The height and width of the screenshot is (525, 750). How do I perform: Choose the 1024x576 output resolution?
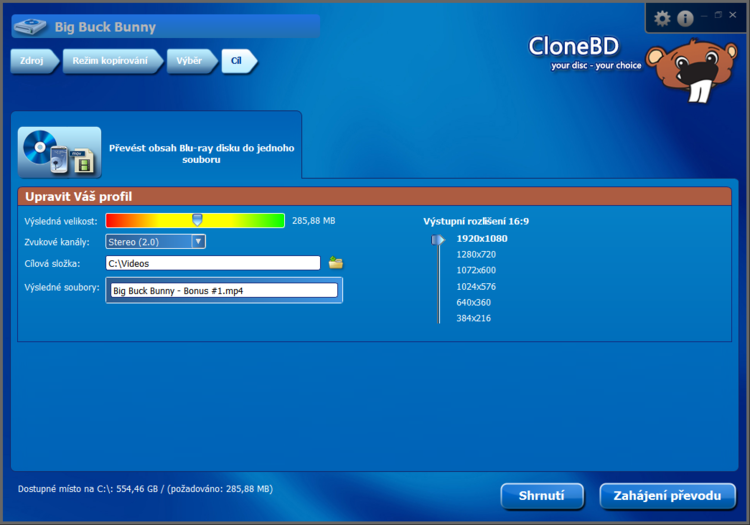pyautogui.click(x=476, y=286)
